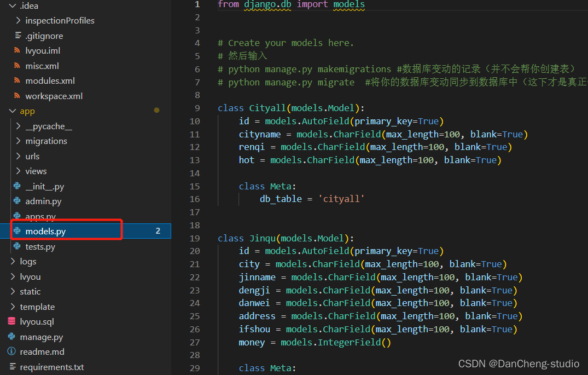Click the lvyou.sql database icon
This screenshot has height=375, width=588.
click(x=11, y=321)
